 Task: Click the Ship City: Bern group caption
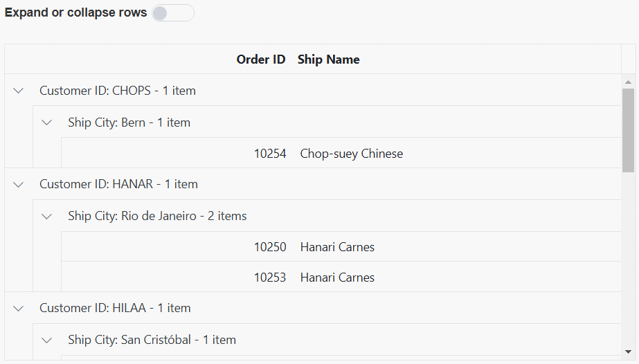click(129, 122)
